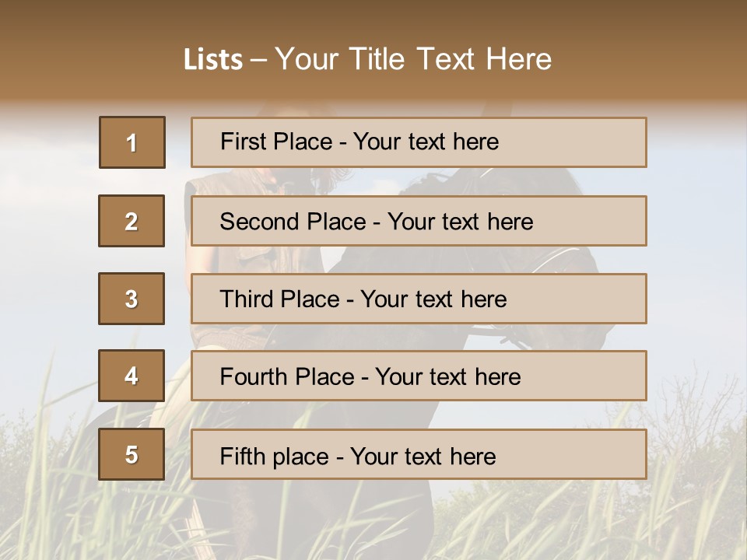Click the slide title 'Lists – Your Title Text Here'

[x=367, y=59]
